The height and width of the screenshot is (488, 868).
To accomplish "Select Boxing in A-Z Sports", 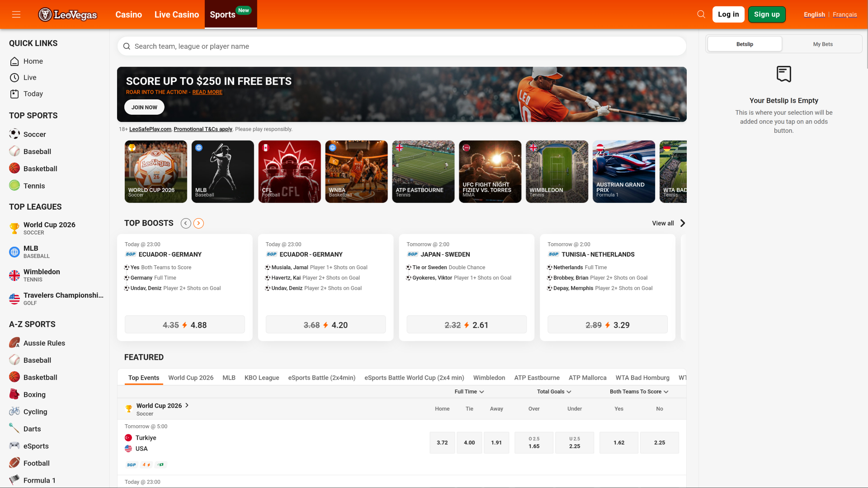I will click(x=28, y=394).
